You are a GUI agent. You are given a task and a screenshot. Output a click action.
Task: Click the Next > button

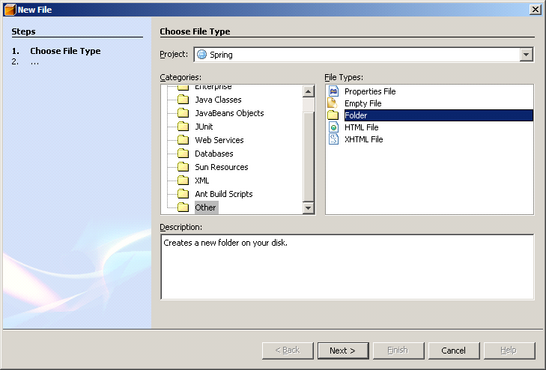(343, 351)
